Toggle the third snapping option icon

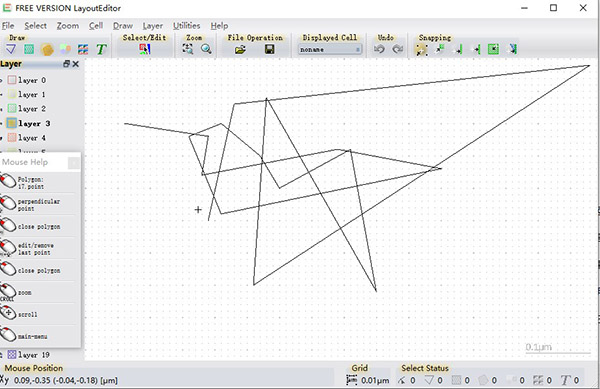click(x=458, y=49)
